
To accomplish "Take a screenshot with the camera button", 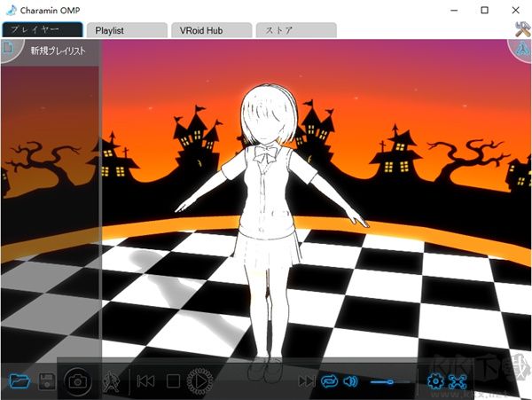I will click(x=78, y=381).
